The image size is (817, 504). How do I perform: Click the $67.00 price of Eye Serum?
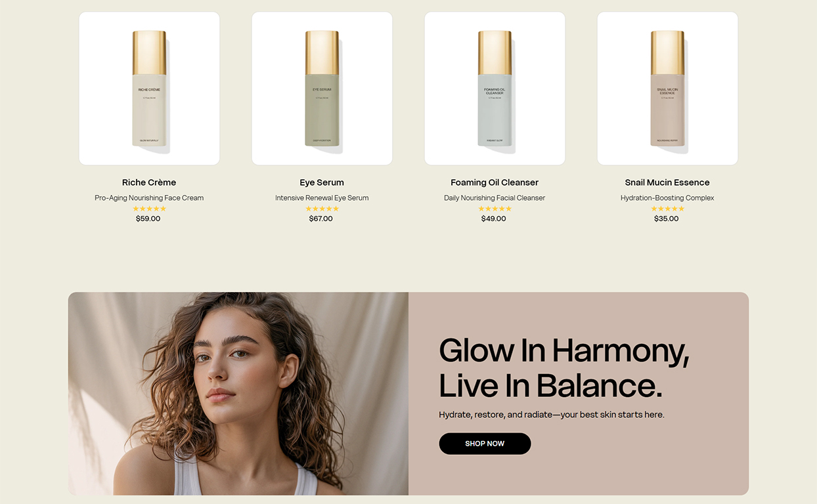tap(321, 219)
